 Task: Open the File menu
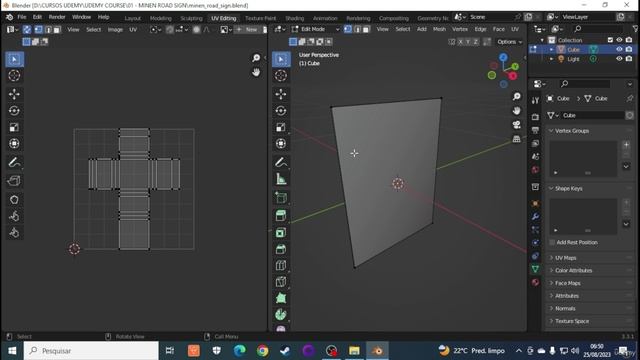pos(22,17)
